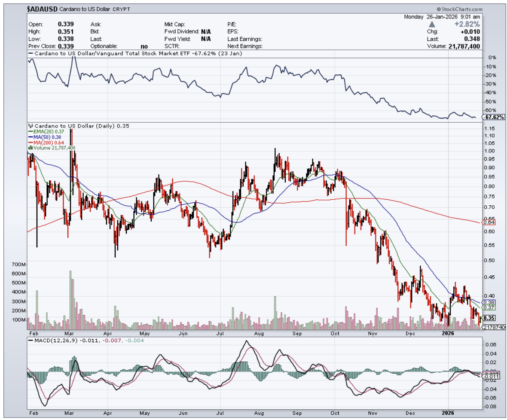The height and width of the screenshot is (420, 507).
Task: Click the black MACD legend line marker
Action: tap(31, 341)
